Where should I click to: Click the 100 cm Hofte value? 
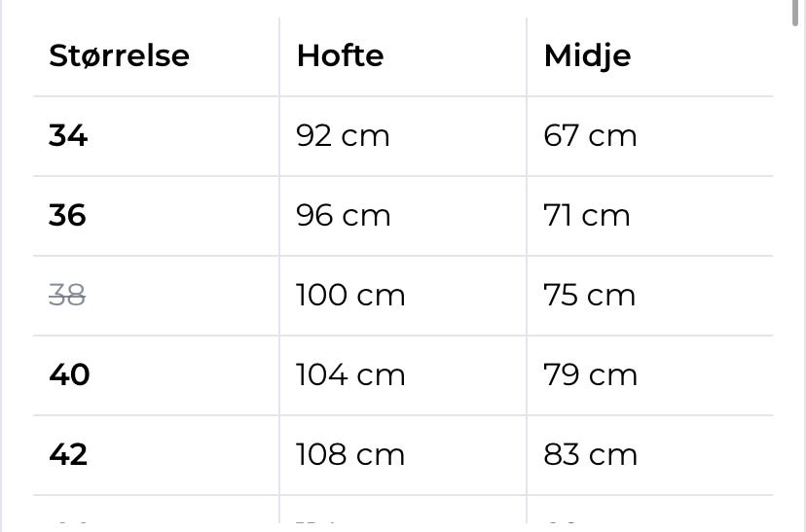(x=350, y=296)
